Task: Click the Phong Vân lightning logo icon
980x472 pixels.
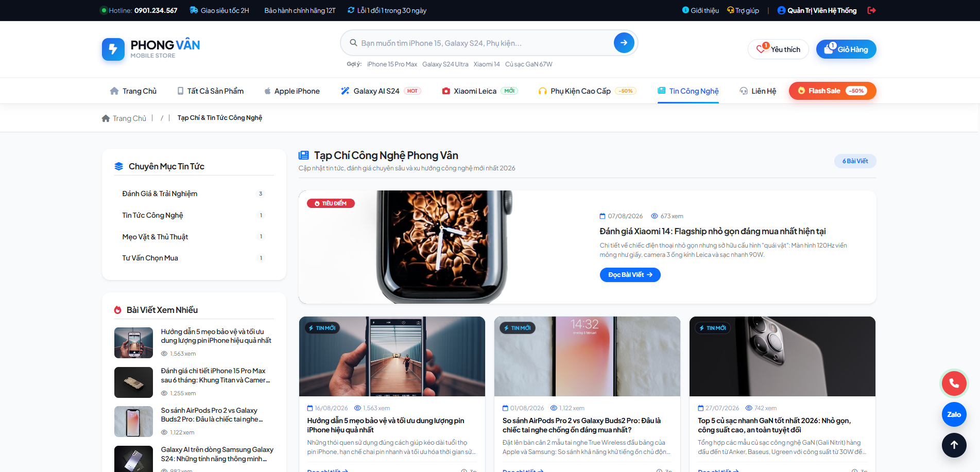Action: (113, 49)
